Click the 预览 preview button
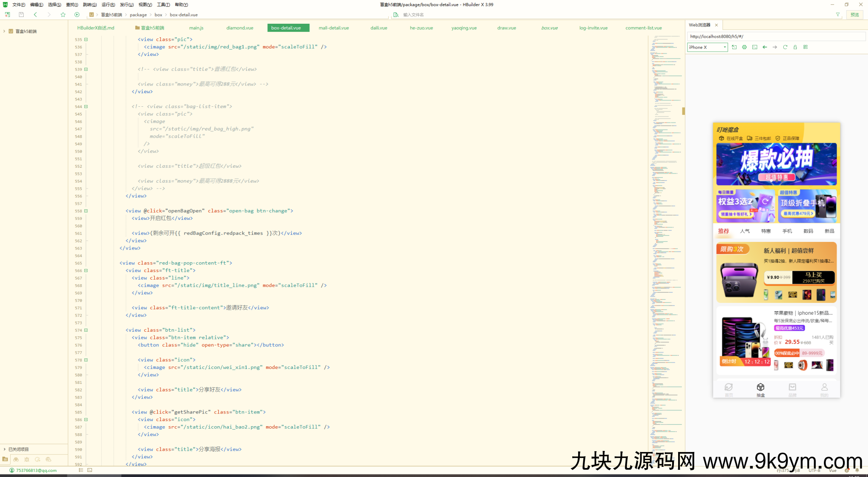868x477 pixels. [854, 14]
